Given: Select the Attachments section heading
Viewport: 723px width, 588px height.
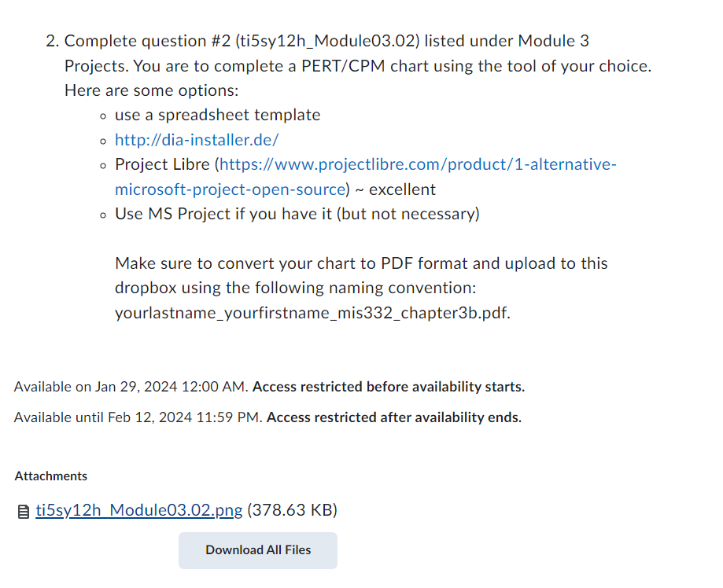Looking at the screenshot, I should (x=50, y=476).
